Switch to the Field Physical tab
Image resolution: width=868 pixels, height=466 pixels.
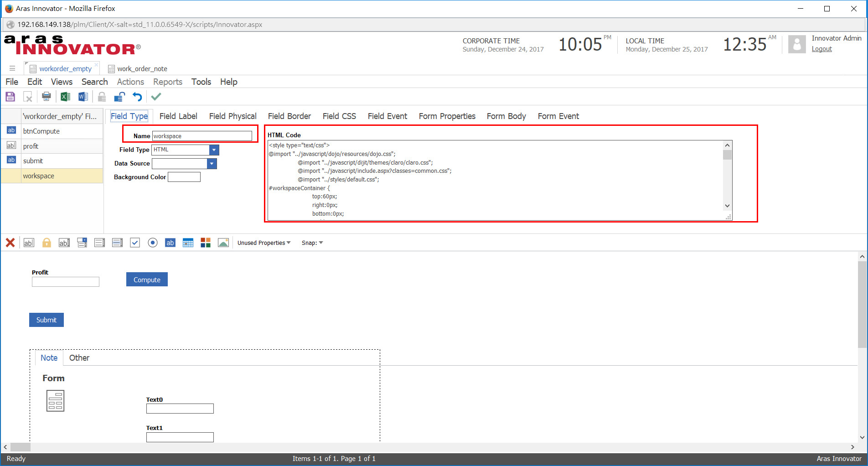coord(232,116)
